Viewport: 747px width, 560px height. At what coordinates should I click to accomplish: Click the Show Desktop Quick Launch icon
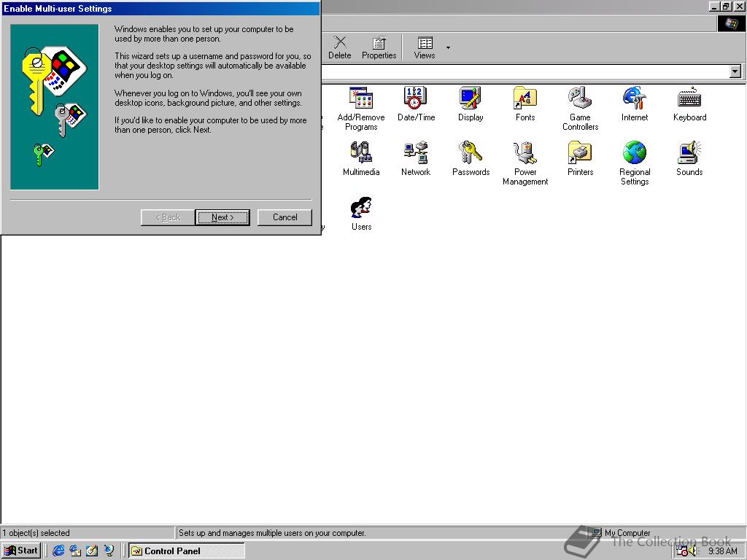(92, 551)
